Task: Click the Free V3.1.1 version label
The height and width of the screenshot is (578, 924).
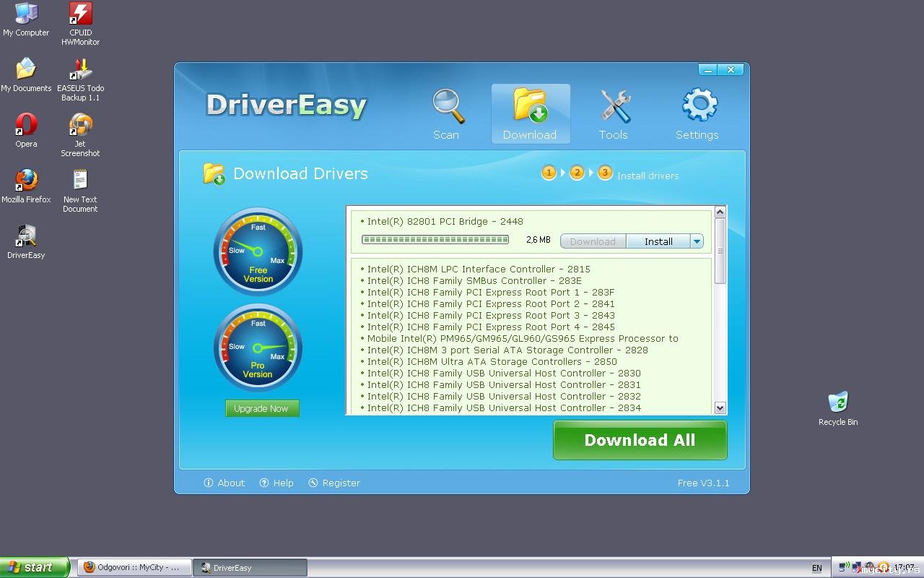Action: pos(703,483)
